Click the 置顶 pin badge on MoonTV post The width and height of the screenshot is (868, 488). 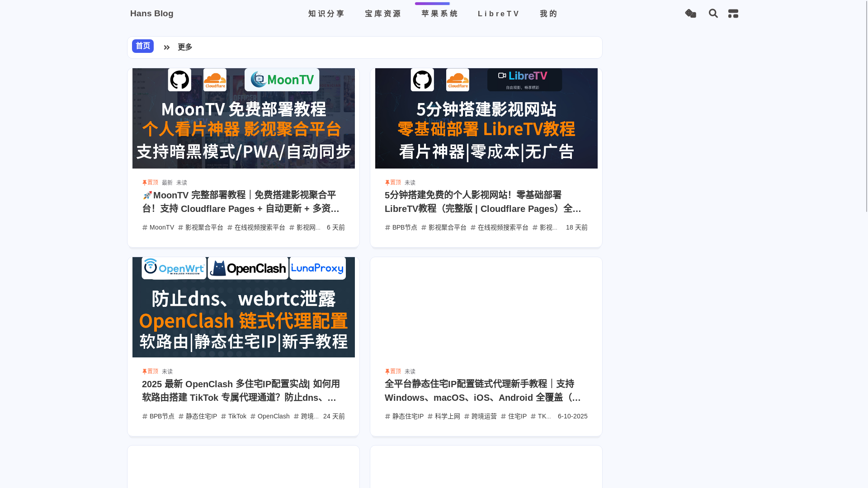tap(150, 183)
